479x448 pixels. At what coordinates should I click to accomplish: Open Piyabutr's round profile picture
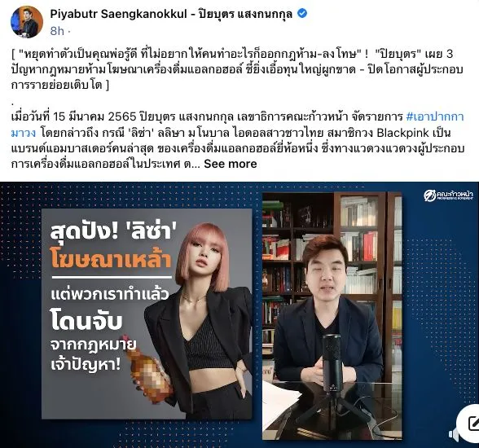pos(27,22)
